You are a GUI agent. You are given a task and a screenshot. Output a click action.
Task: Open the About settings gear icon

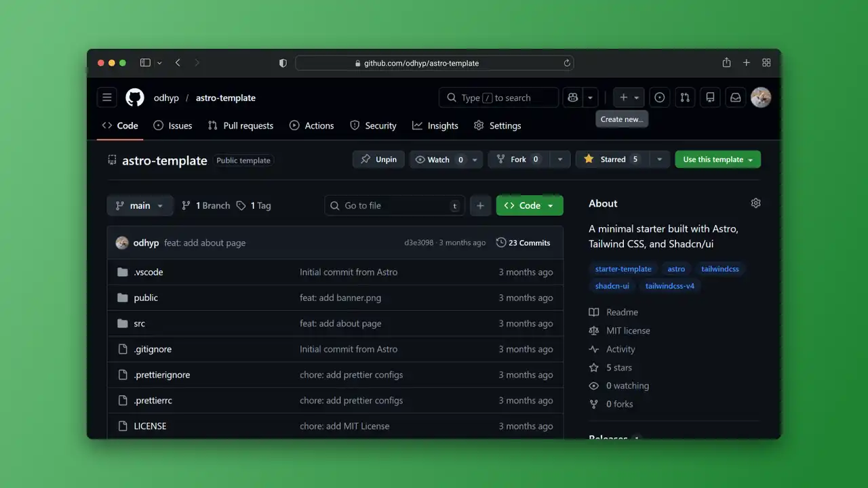[x=755, y=203]
